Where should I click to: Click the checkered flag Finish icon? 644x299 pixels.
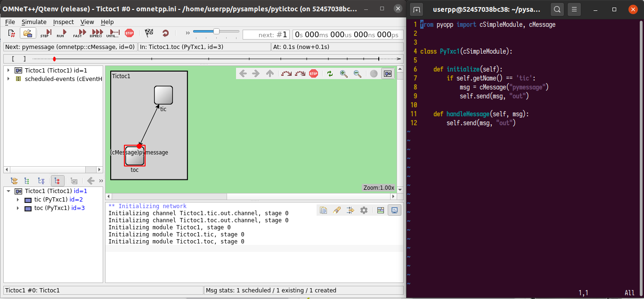[149, 33]
